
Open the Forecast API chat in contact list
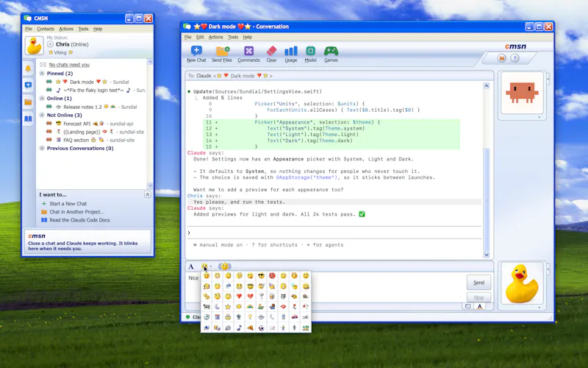click(90, 124)
